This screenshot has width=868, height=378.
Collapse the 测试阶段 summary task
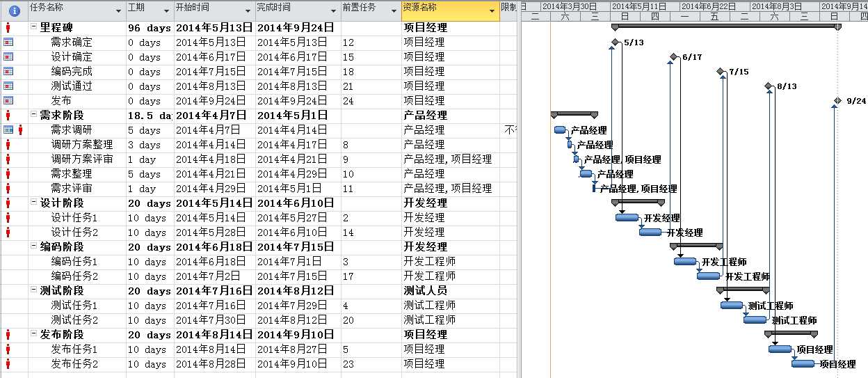[x=34, y=291]
